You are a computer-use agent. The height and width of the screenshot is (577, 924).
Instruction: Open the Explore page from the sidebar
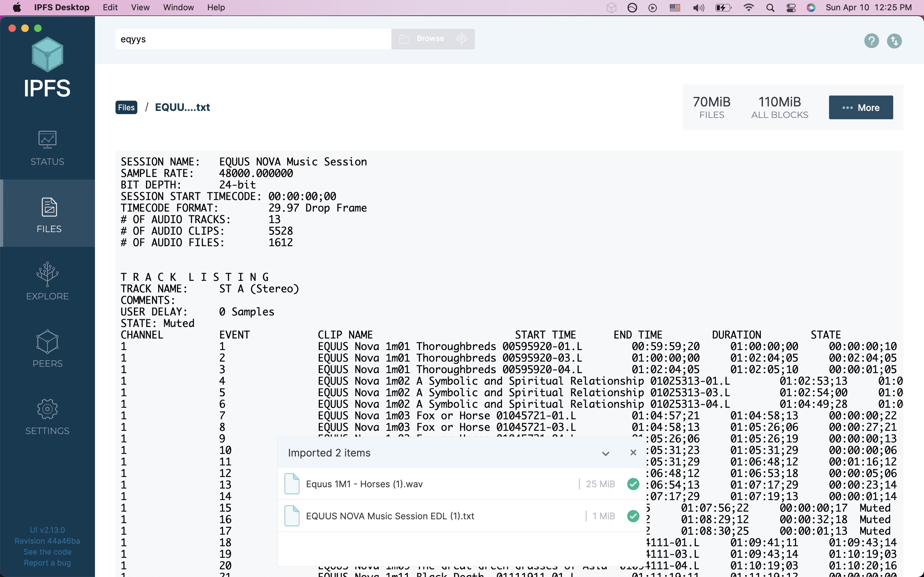pyautogui.click(x=47, y=282)
